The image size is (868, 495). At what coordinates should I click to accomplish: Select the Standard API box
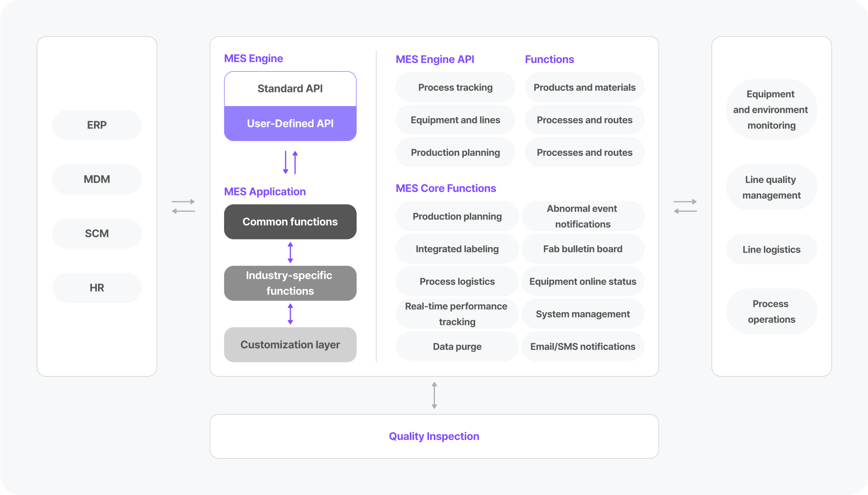[x=290, y=89]
